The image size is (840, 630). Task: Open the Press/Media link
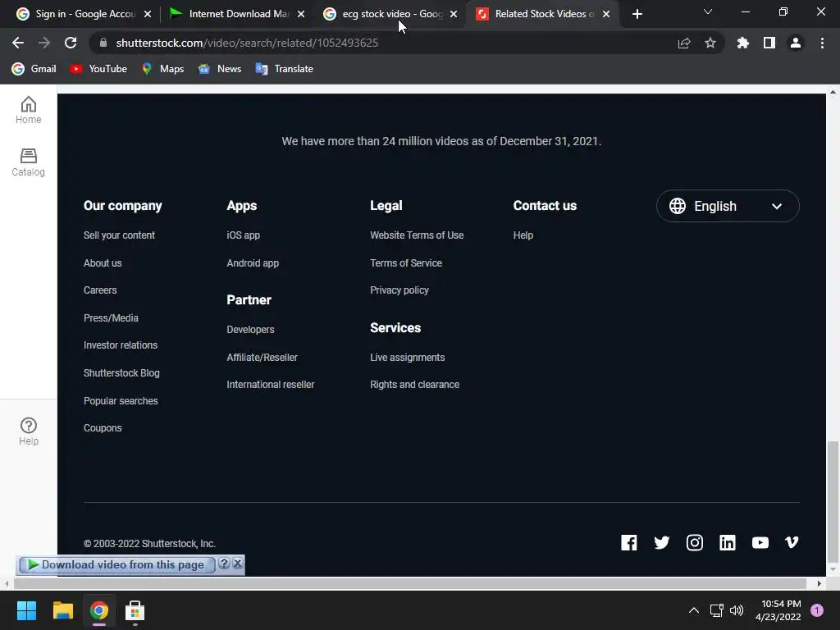(x=111, y=317)
